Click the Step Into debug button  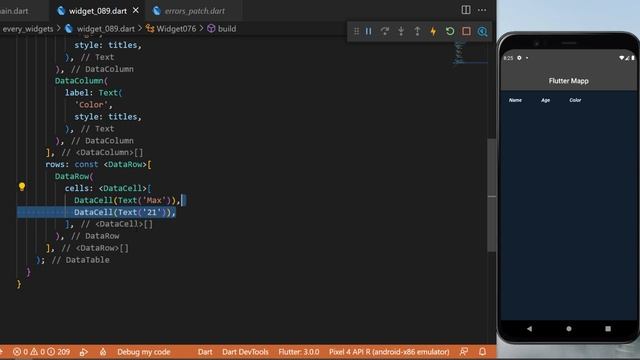coord(401,31)
